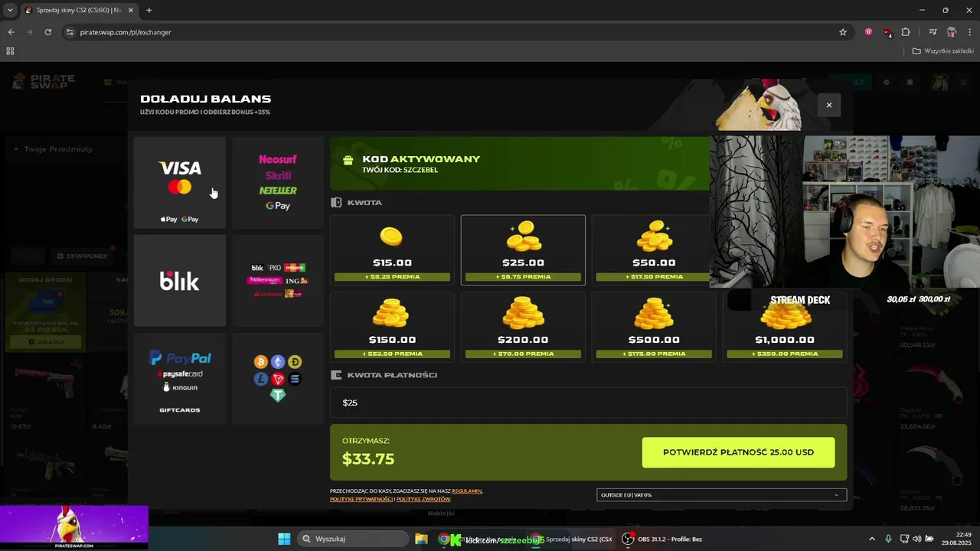
Task: Open OBS 31.1.2 from the taskbar
Action: coord(663,539)
